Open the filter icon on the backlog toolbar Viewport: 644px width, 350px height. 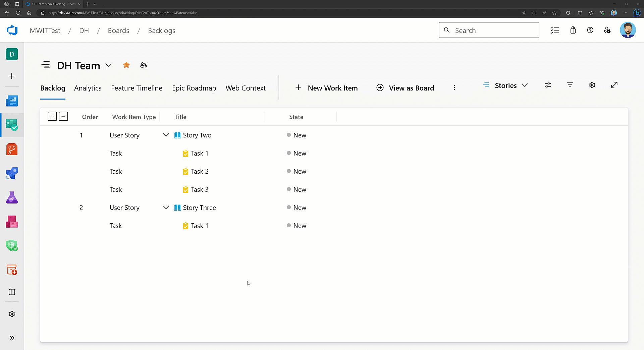(x=570, y=85)
